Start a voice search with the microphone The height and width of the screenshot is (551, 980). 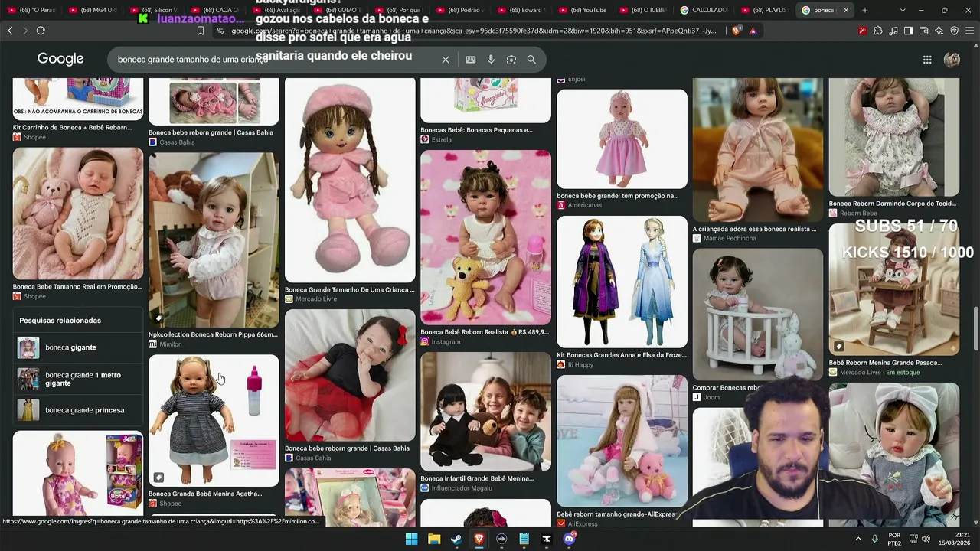pyautogui.click(x=491, y=60)
